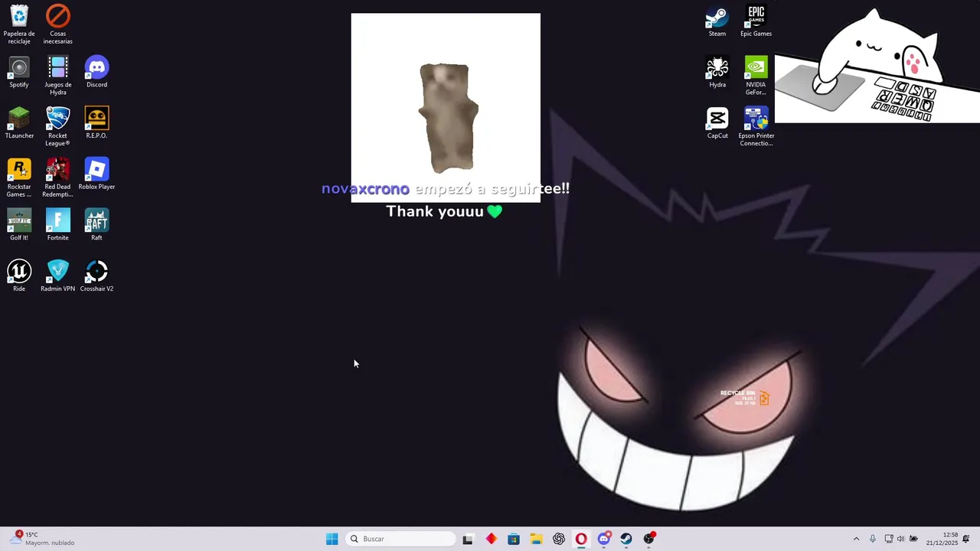Click the dancing cat alert image
Viewport: 980px width, 551px height.
tap(446, 107)
